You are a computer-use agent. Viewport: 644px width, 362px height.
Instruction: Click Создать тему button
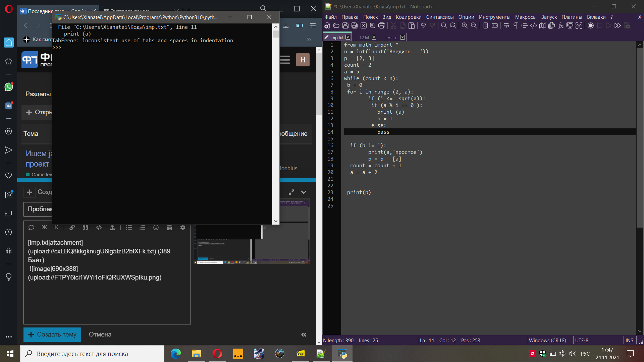[52, 335]
